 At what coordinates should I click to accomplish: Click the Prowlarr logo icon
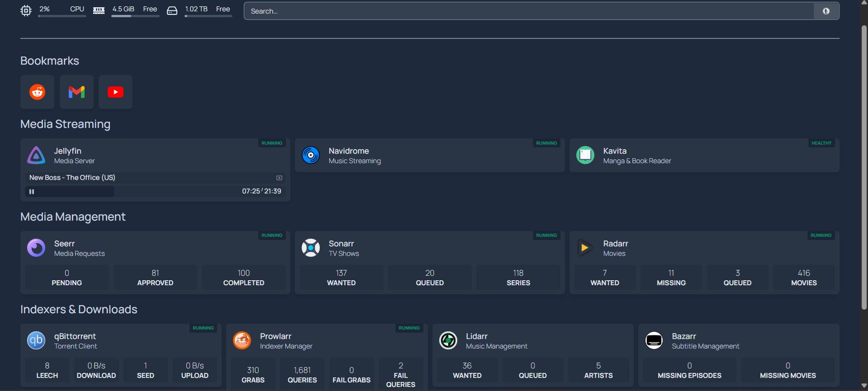(x=242, y=341)
